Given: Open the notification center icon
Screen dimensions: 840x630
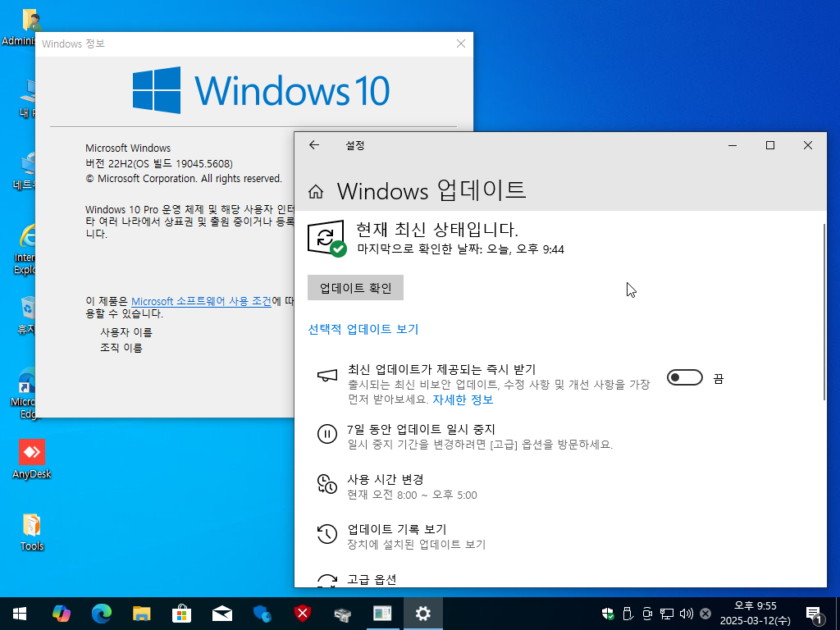Looking at the screenshot, I should pos(815,614).
